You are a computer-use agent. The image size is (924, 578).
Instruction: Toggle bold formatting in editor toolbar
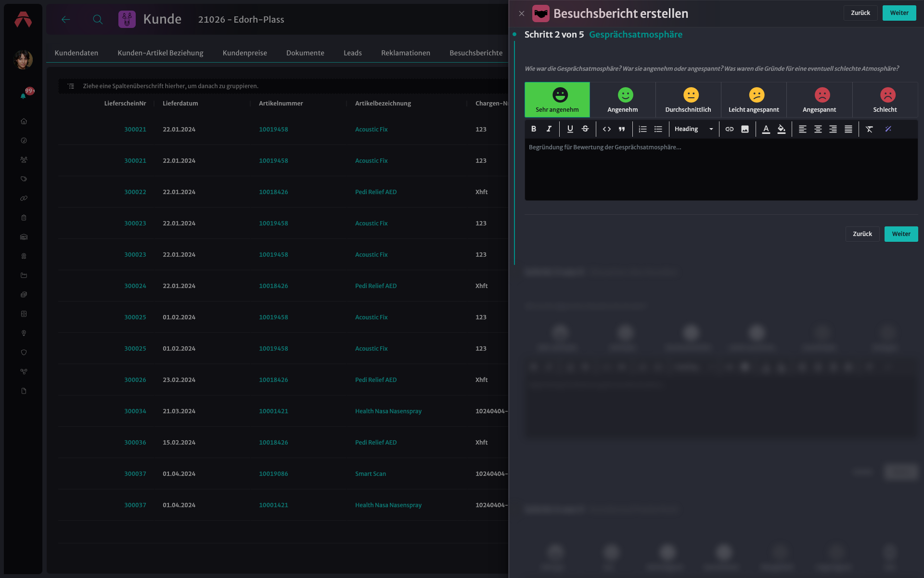point(533,129)
